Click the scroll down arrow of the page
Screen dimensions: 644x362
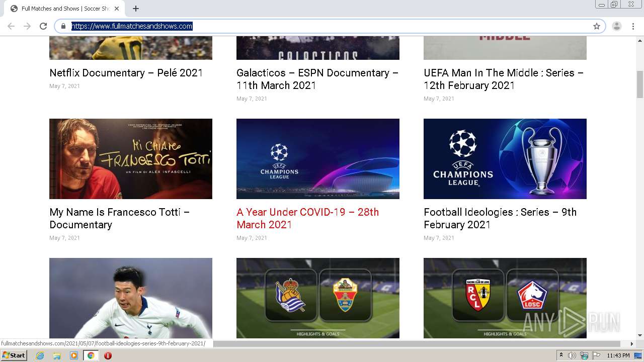pos(640,335)
